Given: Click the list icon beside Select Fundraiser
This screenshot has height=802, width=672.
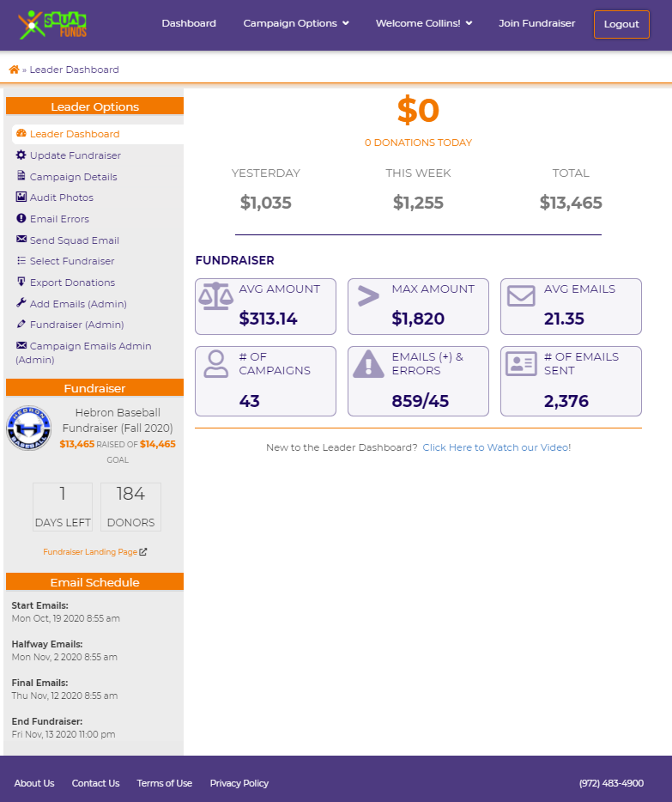Looking at the screenshot, I should 21,261.
